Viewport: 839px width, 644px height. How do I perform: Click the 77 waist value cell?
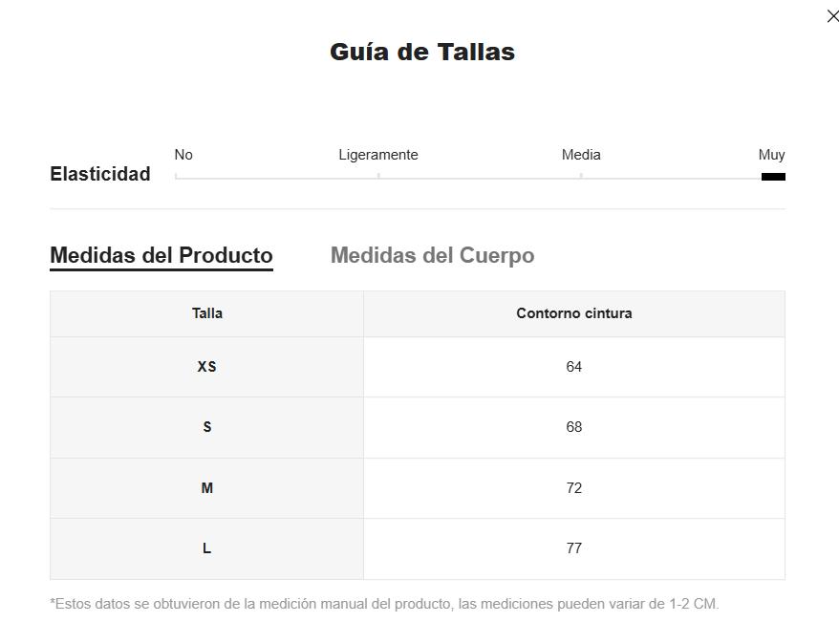tap(574, 548)
